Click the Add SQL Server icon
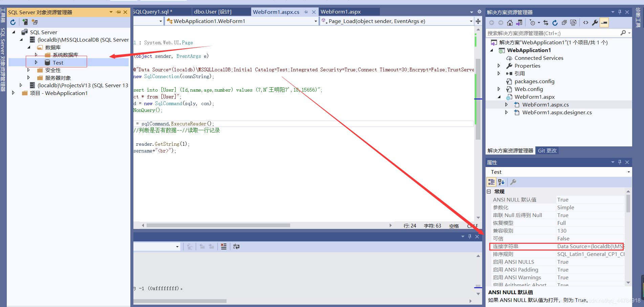This screenshot has height=307, width=644. tap(25, 22)
